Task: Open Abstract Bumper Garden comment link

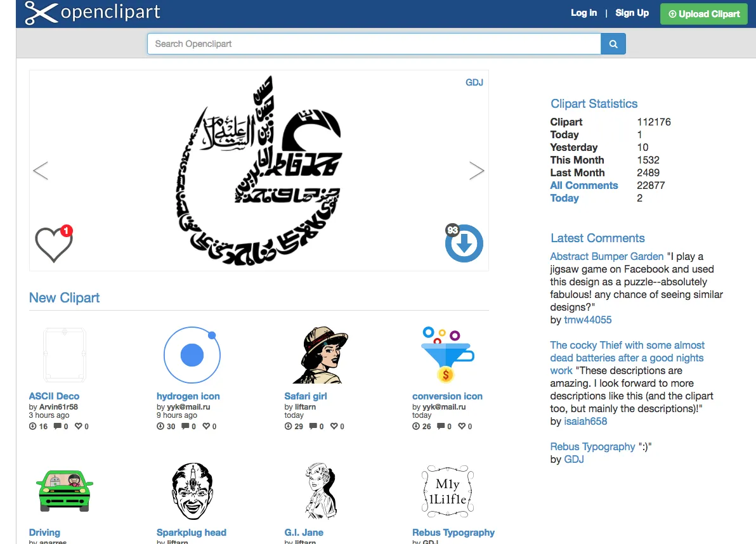Action: (x=607, y=256)
